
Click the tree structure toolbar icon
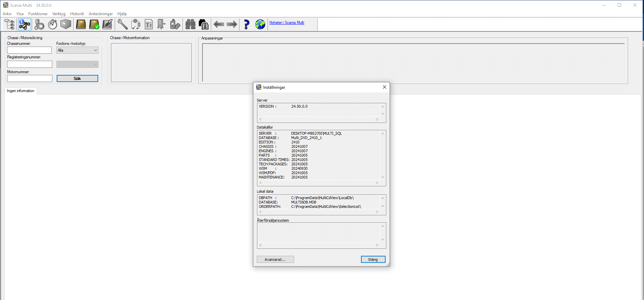(10, 24)
